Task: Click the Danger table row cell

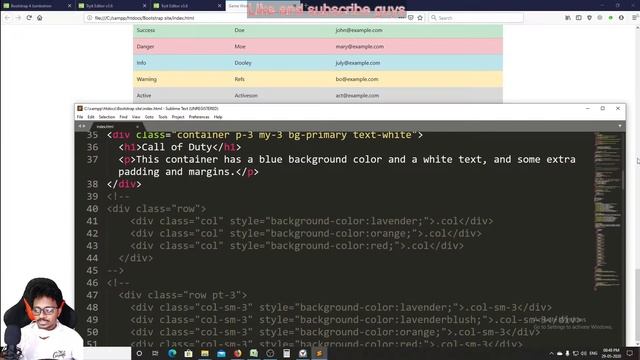Action: pyautogui.click(x=145, y=47)
